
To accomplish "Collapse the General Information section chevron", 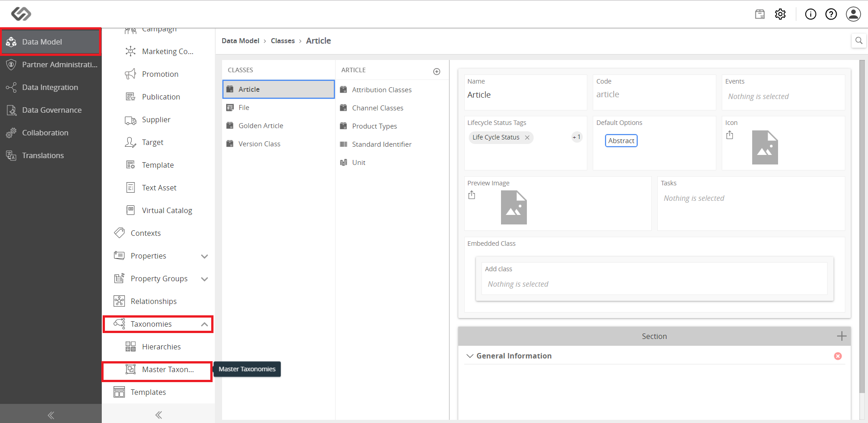I will 470,356.
